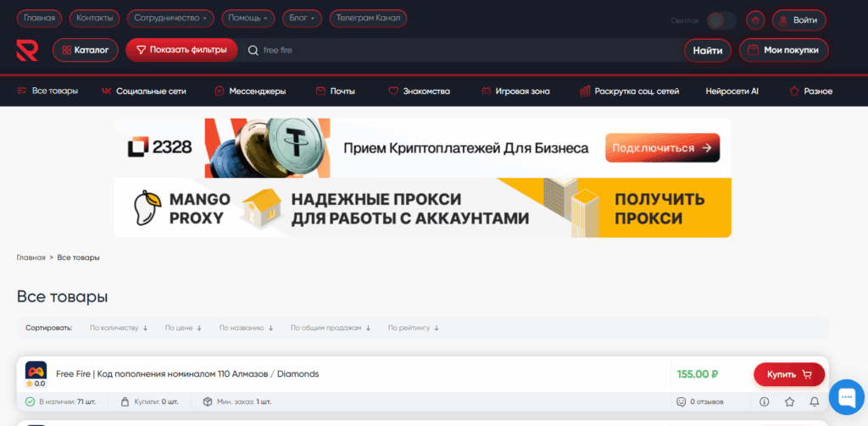Open the Каталог button
The height and width of the screenshot is (426, 868).
86,50
